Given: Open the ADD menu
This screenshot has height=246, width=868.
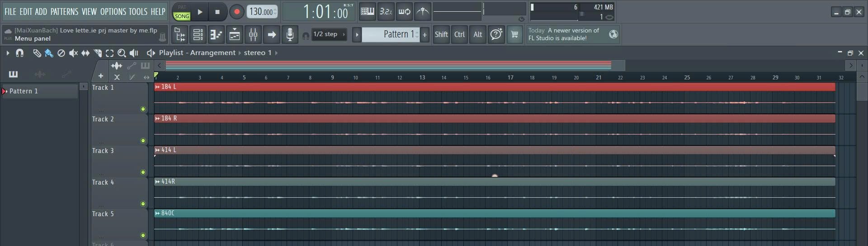Looking at the screenshot, I should (x=41, y=12).
